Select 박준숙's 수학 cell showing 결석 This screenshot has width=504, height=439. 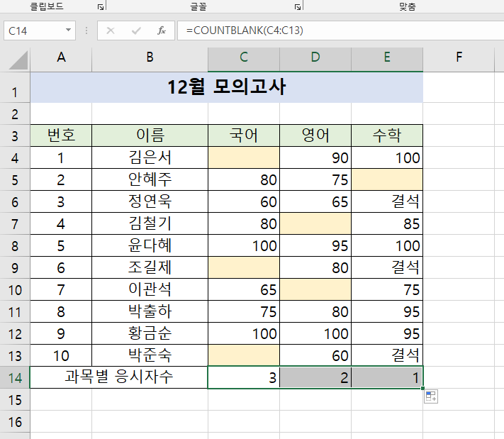[x=387, y=355]
